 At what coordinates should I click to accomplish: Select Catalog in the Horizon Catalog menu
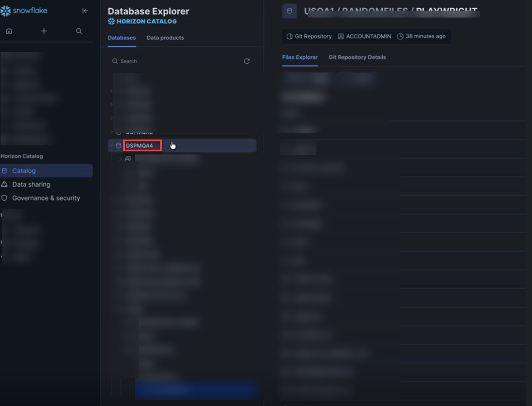(x=24, y=171)
